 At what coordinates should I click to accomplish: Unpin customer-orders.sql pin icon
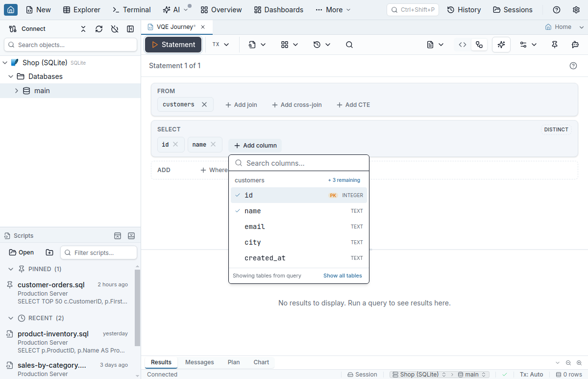pos(9,285)
